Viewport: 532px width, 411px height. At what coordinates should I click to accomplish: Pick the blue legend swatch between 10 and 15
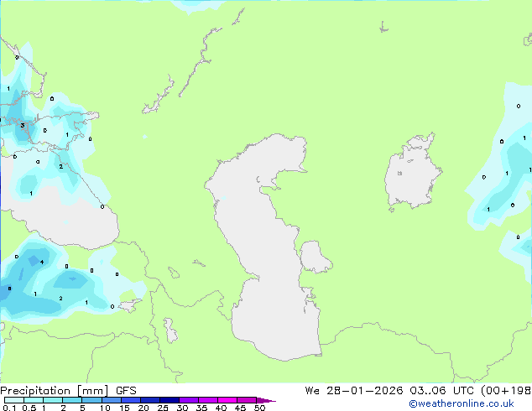pos(111,400)
